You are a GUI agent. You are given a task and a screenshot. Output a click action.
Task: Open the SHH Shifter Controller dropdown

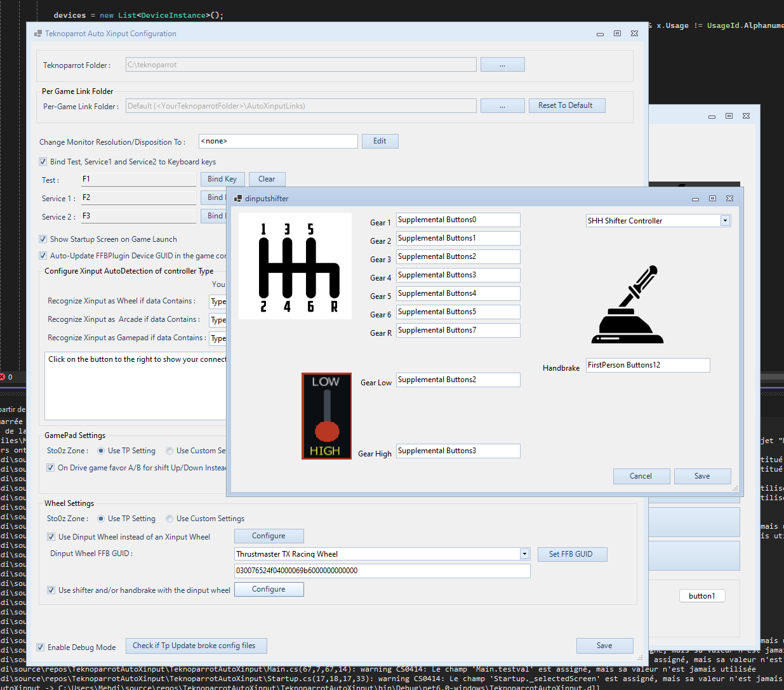(x=725, y=221)
